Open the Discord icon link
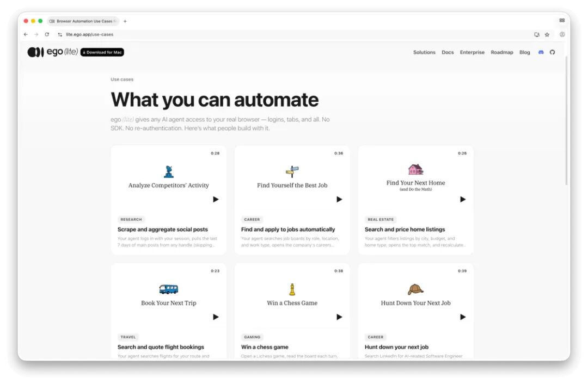This screenshot has width=588, height=384. (541, 52)
